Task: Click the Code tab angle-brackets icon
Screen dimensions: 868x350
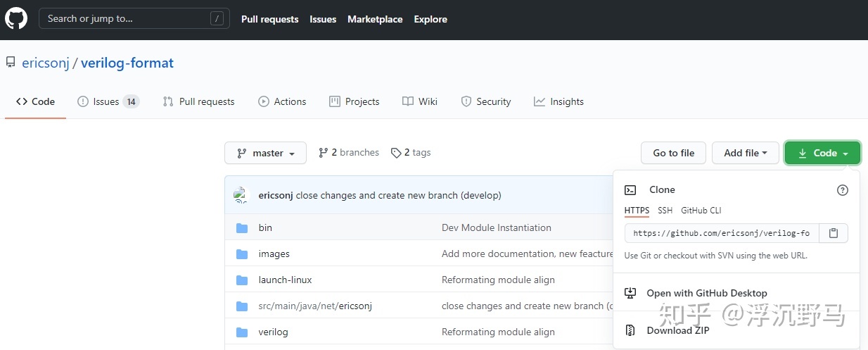Action: point(22,101)
